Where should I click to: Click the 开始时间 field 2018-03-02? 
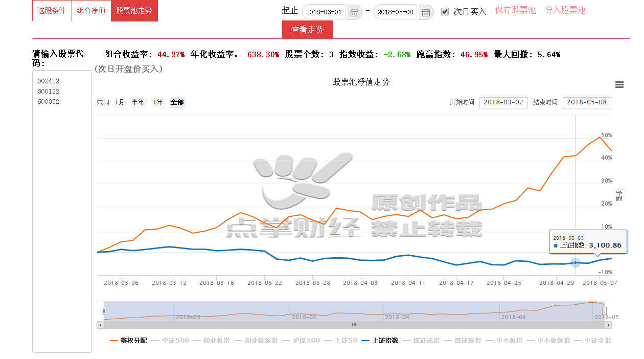pyautogui.click(x=503, y=102)
